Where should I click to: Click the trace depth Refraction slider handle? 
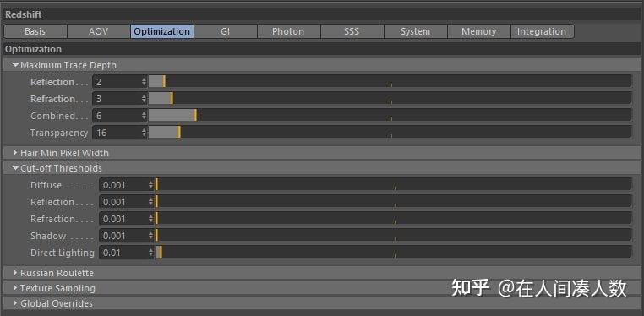point(172,99)
